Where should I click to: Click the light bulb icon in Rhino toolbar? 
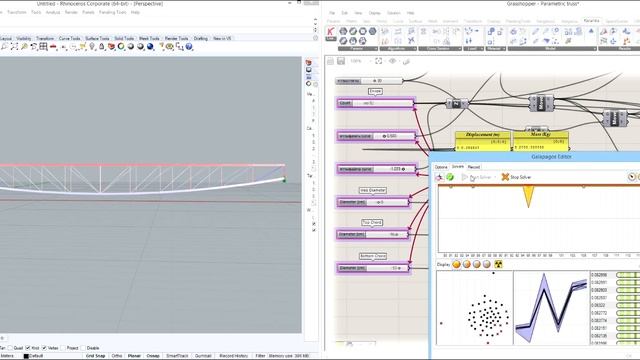click(x=92, y=47)
